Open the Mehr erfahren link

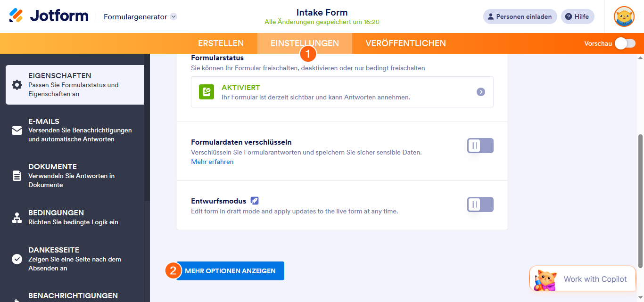click(x=212, y=162)
